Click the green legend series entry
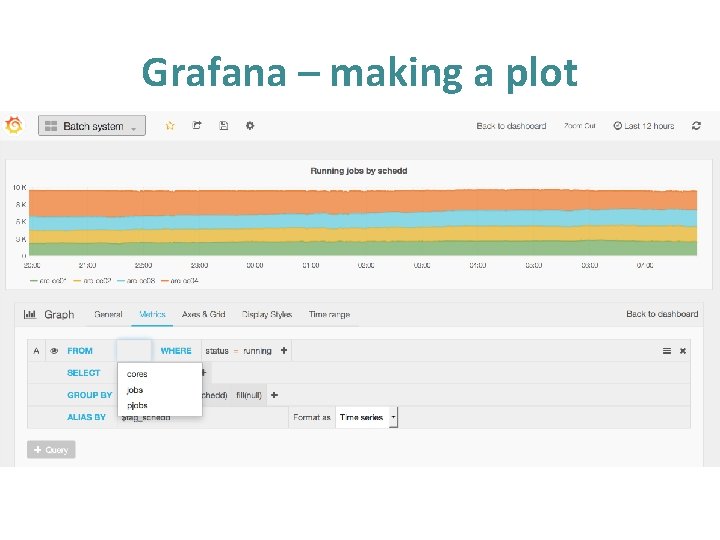The image size is (720, 540). point(48,281)
